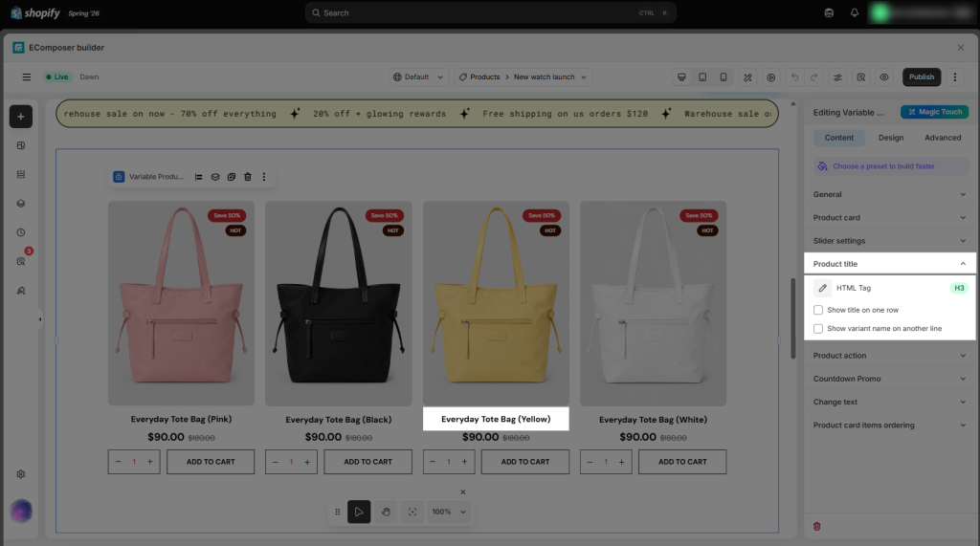980x546 pixels.
Task: Switch to desktop preview device
Action: tap(681, 76)
